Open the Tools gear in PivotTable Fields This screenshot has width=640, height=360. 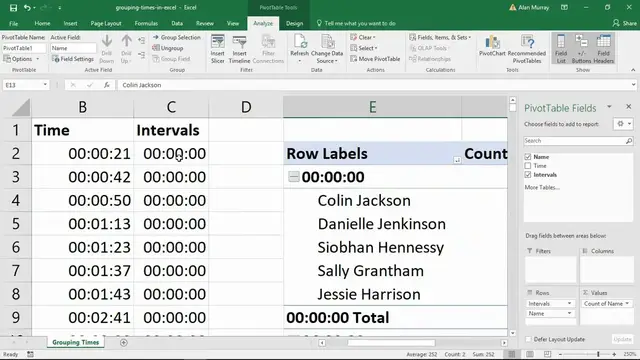tap(623, 124)
